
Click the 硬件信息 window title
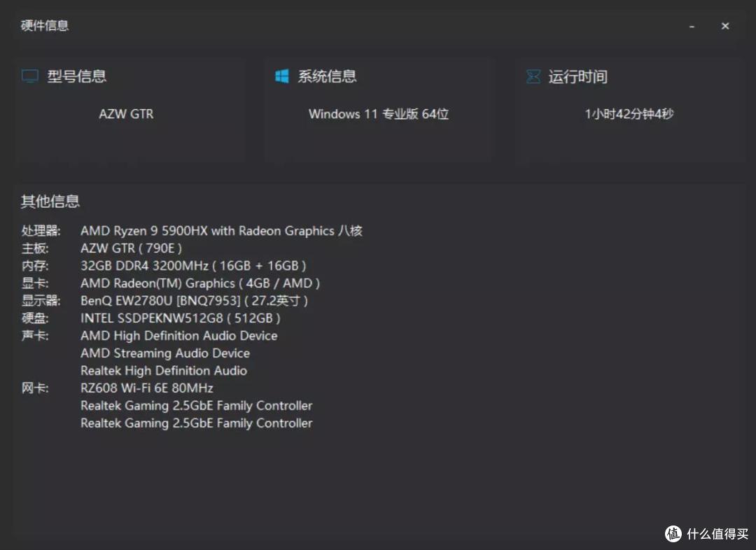[x=45, y=26]
